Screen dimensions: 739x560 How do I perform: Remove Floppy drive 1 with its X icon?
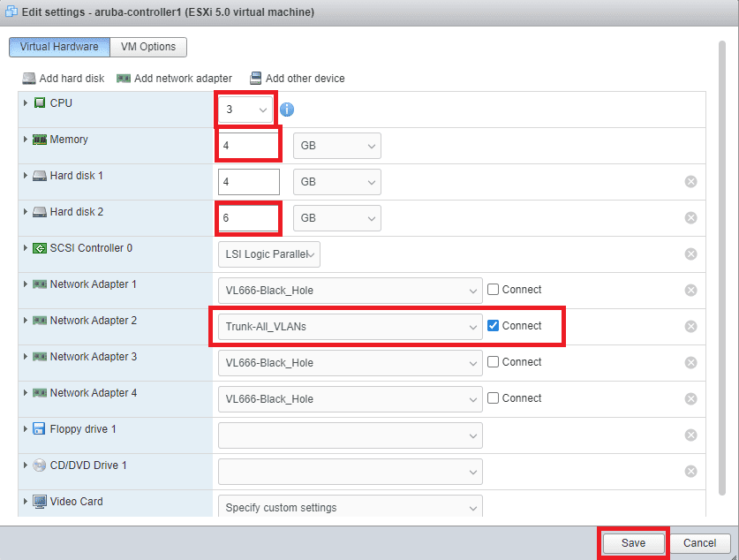coord(691,435)
